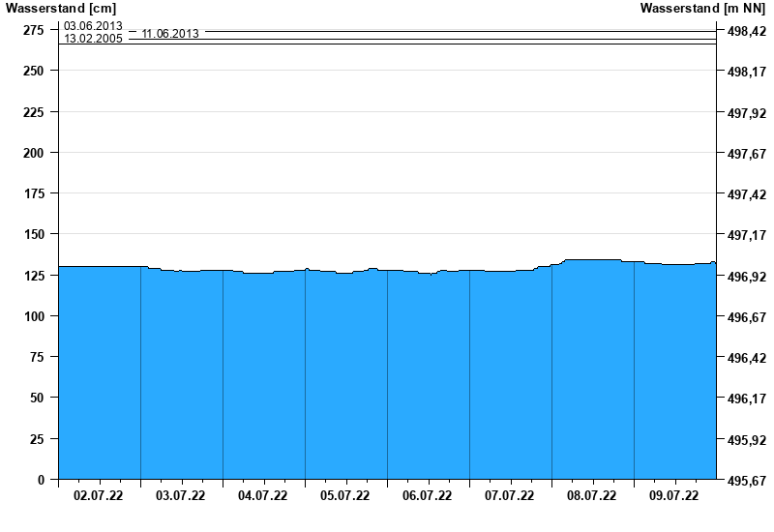This screenshot has width=774, height=532.
Task: Click the 03.07.22 date label
Action: 181,496
